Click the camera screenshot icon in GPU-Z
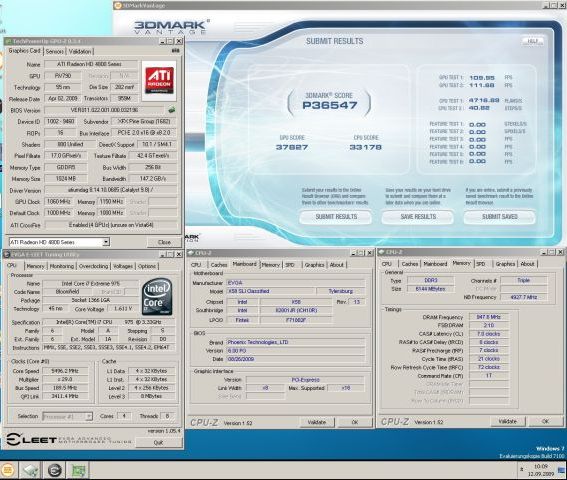This screenshot has height=480, width=567. pyautogui.click(x=175, y=51)
